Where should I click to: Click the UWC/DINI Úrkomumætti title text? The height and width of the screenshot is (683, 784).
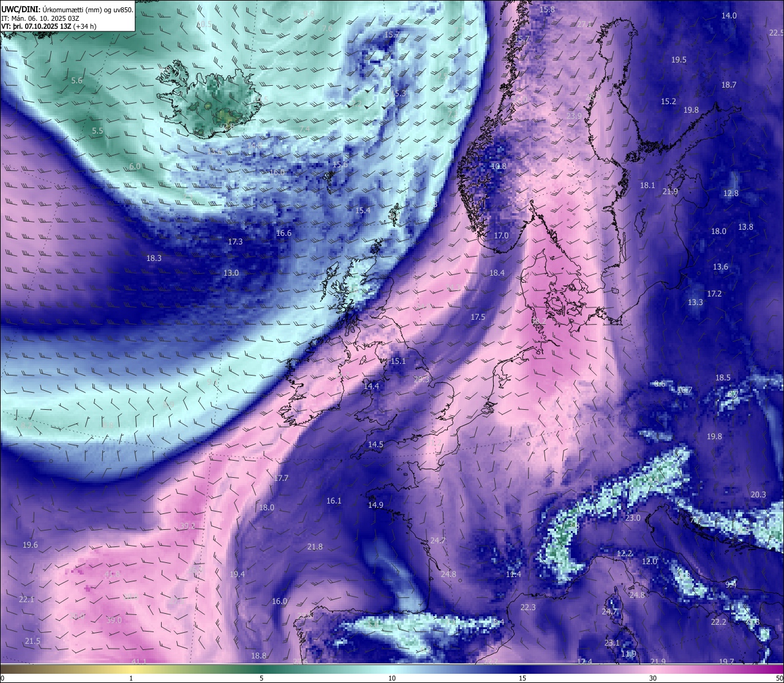pyautogui.click(x=67, y=9)
